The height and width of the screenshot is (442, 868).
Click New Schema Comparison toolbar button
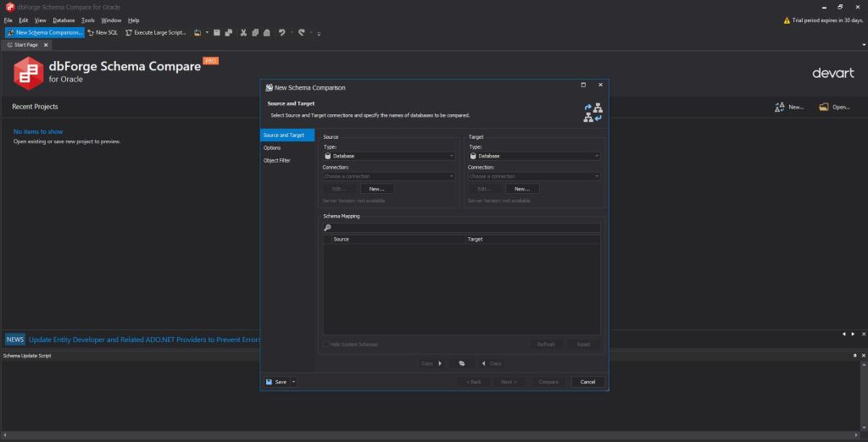(x=46, y=32)
